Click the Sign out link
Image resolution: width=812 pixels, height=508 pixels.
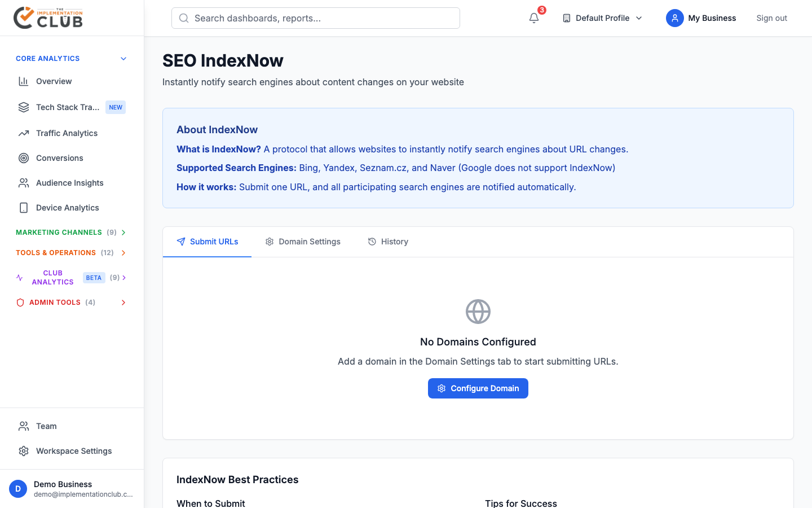771,18
